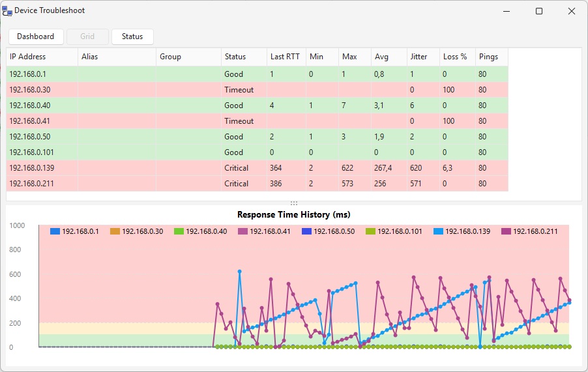The width and height of the screenshot is (588, 372).
Task: Click the splitter grip between grid and chart
Action: pyautogui.click(x=294, y=203)
